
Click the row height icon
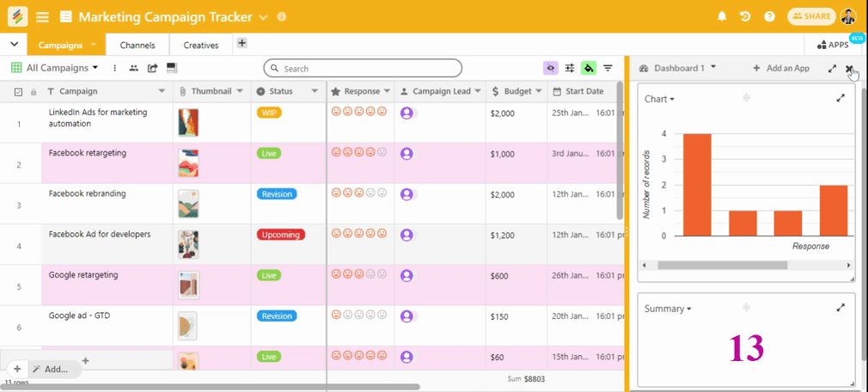172,68
